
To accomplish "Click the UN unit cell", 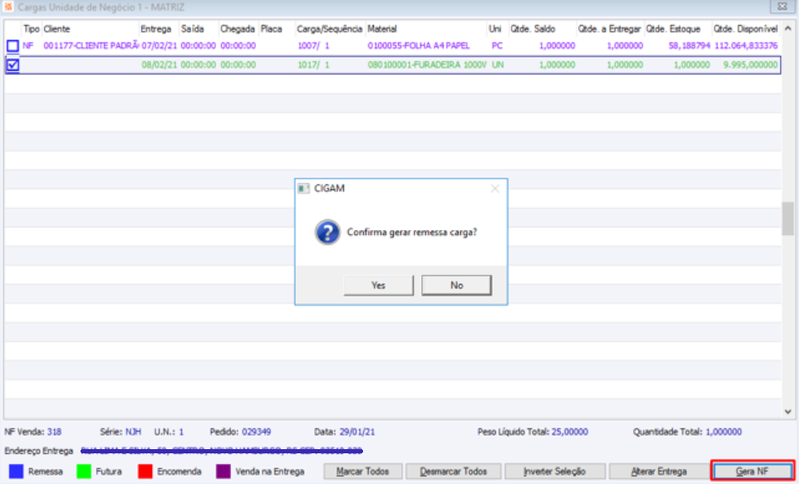I will point(497,65).
